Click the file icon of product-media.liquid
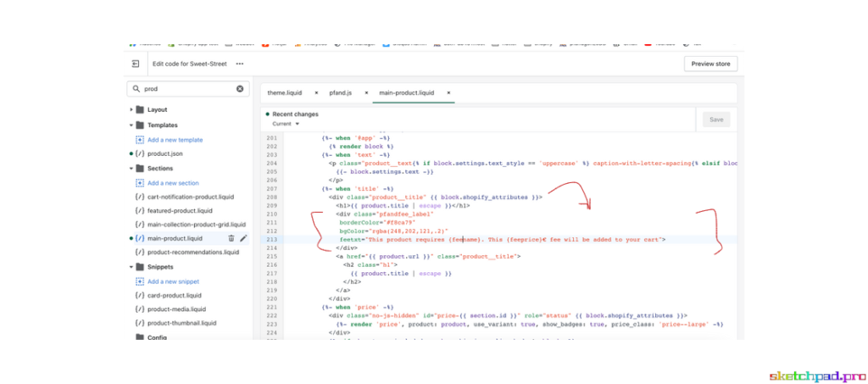This screenshot has height=384, width=868. pyautogui.click(x=140, y=309)
